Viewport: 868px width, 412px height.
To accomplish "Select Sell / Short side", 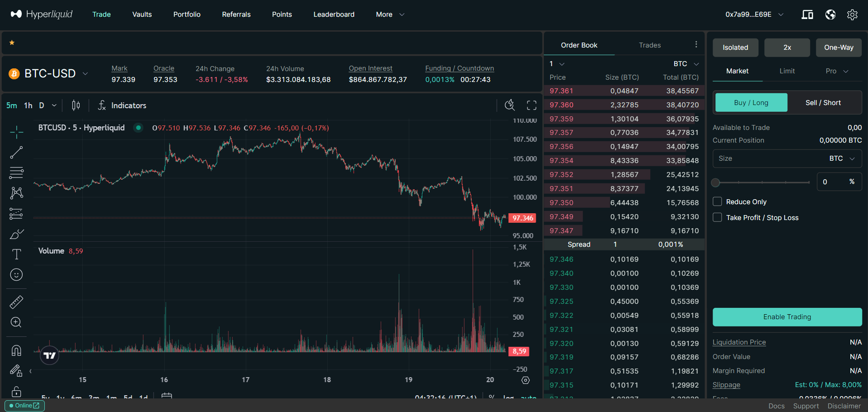I will point(823,103).
